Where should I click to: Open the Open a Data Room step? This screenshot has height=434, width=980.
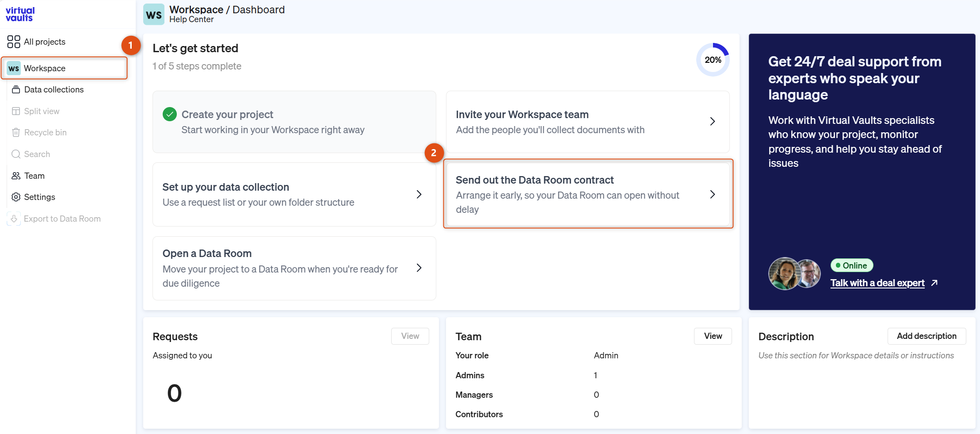294,268
